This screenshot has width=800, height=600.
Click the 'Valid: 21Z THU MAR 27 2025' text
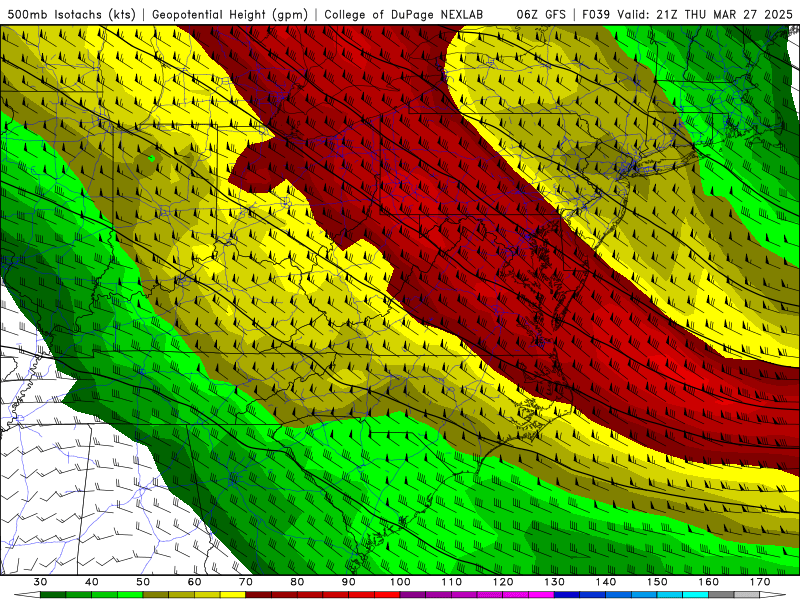(x=705, y=14)
